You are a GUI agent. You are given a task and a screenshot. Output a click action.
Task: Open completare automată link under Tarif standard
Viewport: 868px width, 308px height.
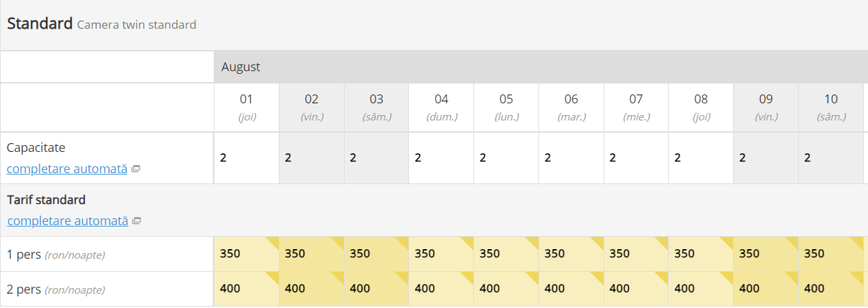pos(67,221)
